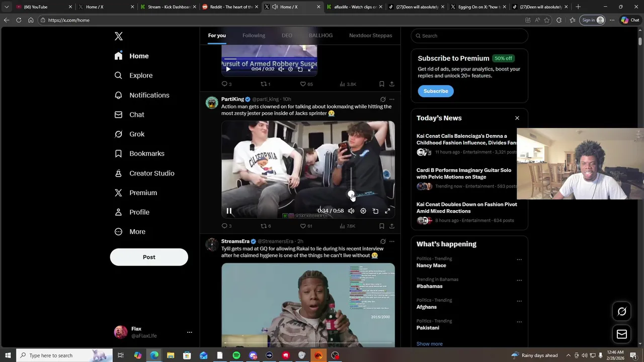The height and width of the screenshot is (362, 644).
Task: Switch to the Nextdoor Steppas tab
Action: pos(370,35)
